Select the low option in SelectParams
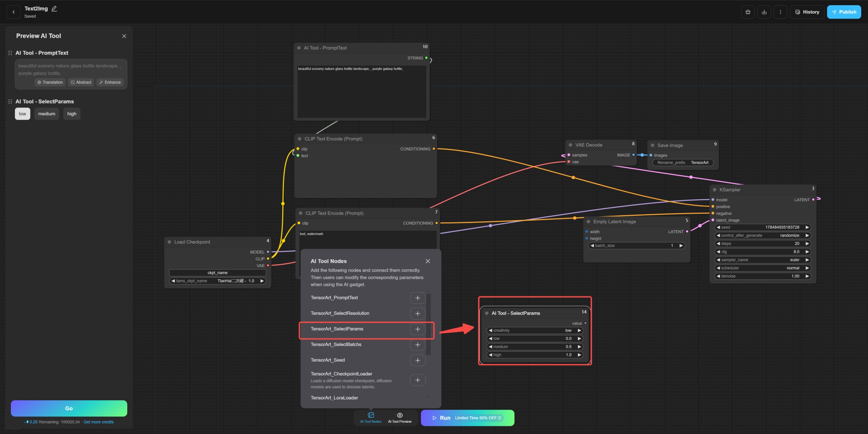868x434 pixels. (22, 114)
